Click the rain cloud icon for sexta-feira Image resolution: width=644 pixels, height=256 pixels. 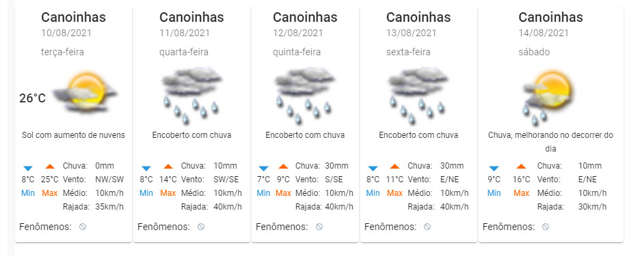[418, 96]
